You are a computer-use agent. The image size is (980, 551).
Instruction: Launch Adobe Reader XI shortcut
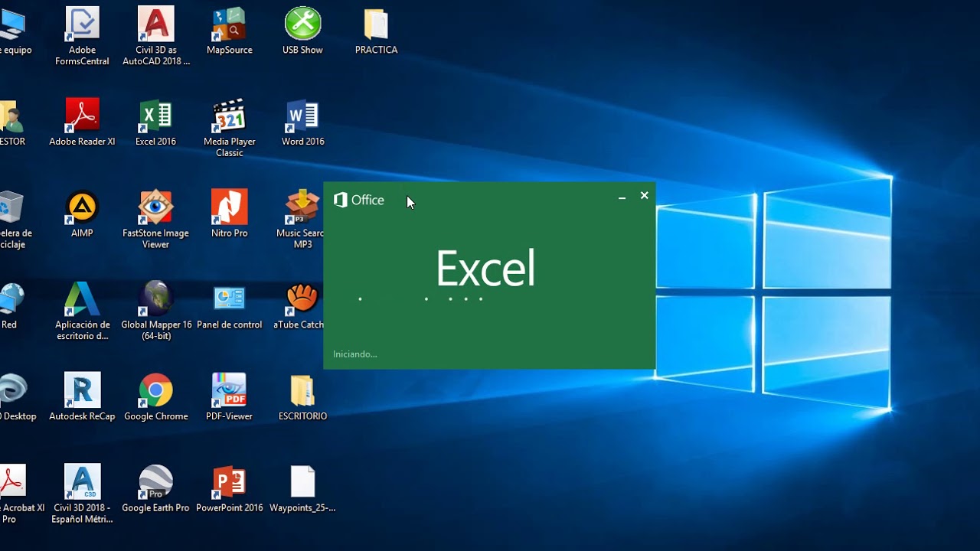[x=82, y=122]
